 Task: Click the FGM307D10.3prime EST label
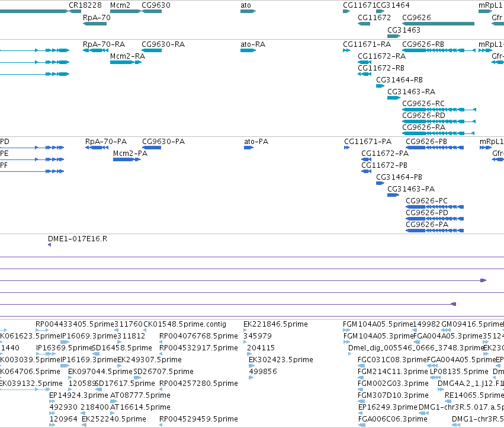tap(393, 395)
